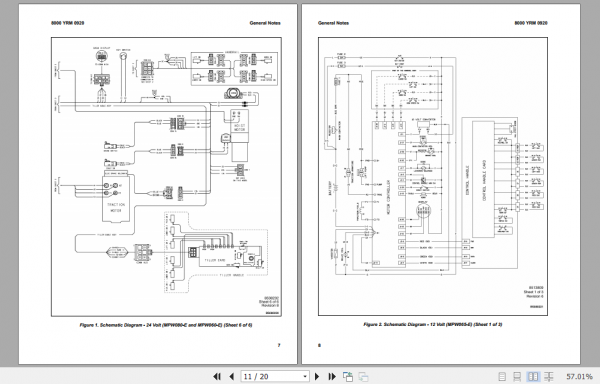The image size is (600, 384).
Task: Click the General Notes header on the right page
Action: pyautogui.click(x=333, y=23)
